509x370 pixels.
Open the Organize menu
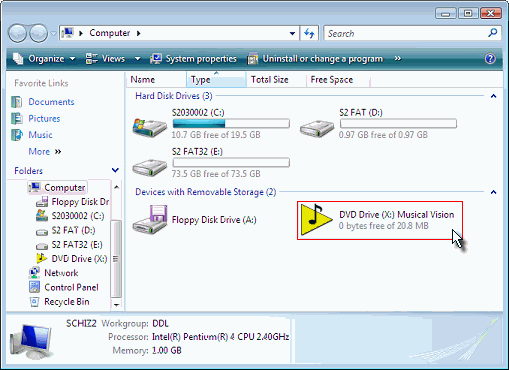pos(44,59)
